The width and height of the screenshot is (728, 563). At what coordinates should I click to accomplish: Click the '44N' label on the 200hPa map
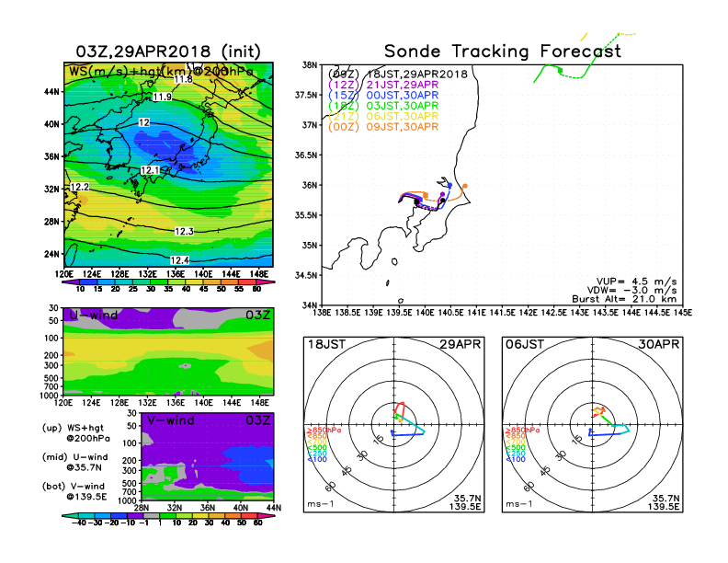pos(52,92)
